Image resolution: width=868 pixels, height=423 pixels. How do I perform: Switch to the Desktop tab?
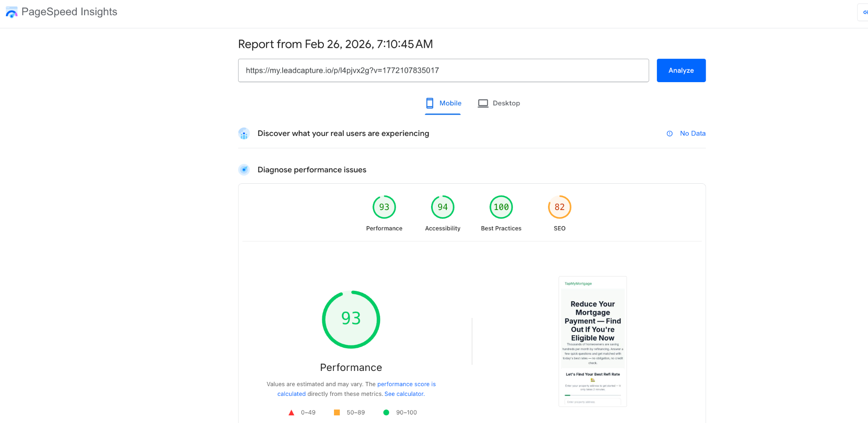(506, 103)
